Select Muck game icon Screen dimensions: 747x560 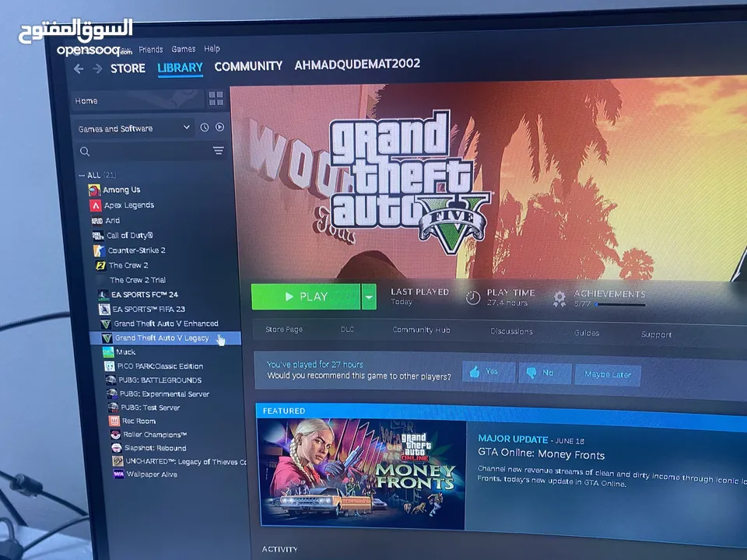[x=109, y=352]
